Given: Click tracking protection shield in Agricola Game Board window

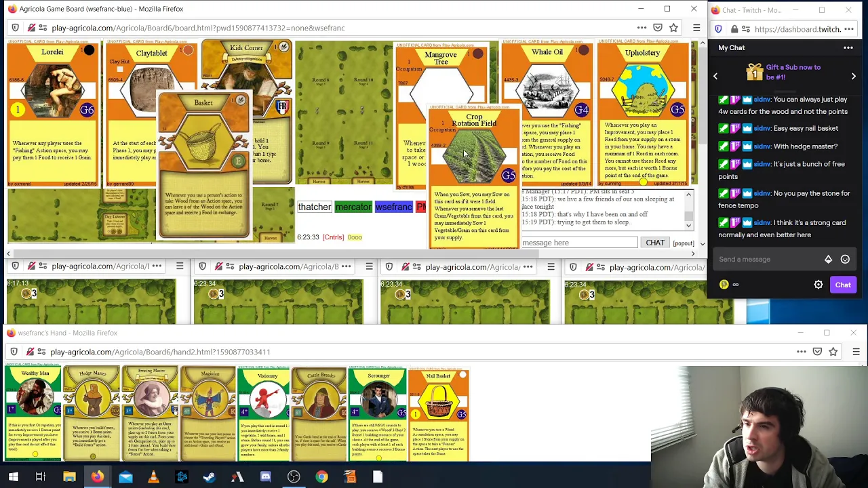Looking at the screenshot, I should (x=15, y=28).
